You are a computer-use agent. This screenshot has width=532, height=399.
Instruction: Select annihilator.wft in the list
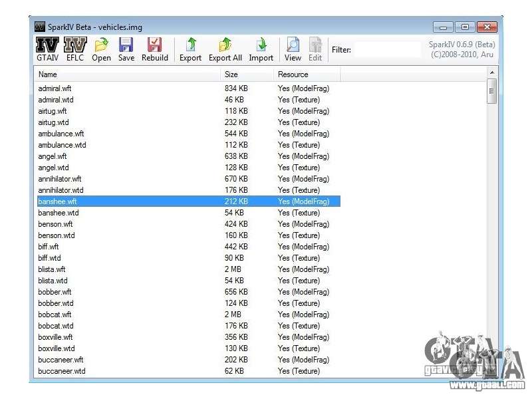point(60,179)
